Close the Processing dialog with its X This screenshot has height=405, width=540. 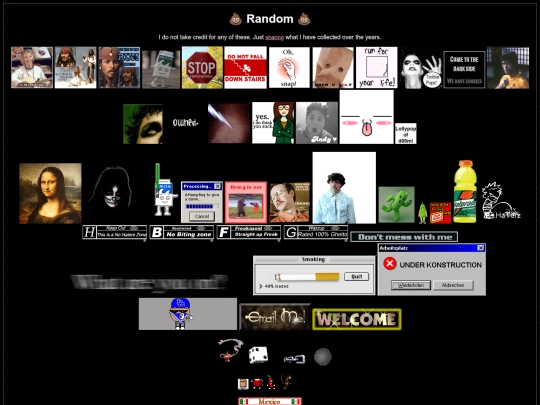[x=217, y=186]
